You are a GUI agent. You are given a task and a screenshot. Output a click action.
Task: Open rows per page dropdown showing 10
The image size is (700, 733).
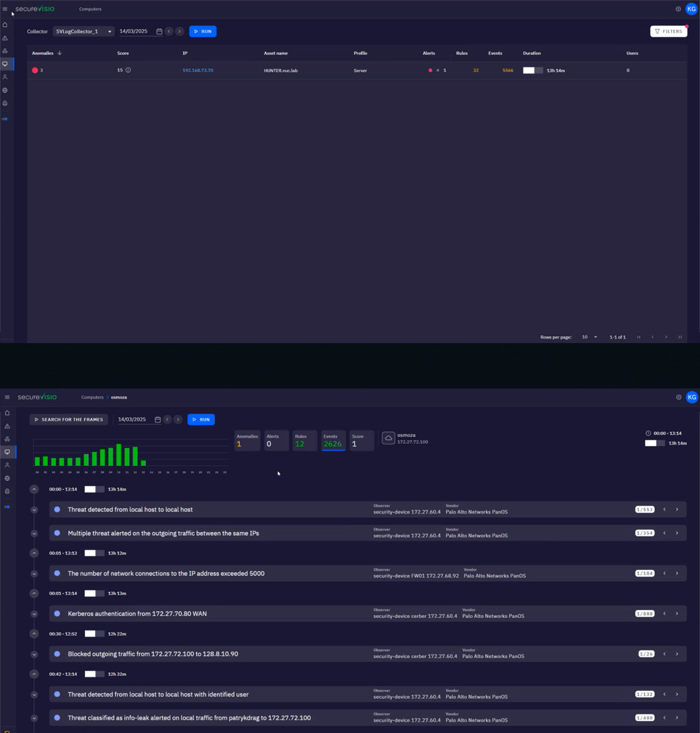coord(589,337)
